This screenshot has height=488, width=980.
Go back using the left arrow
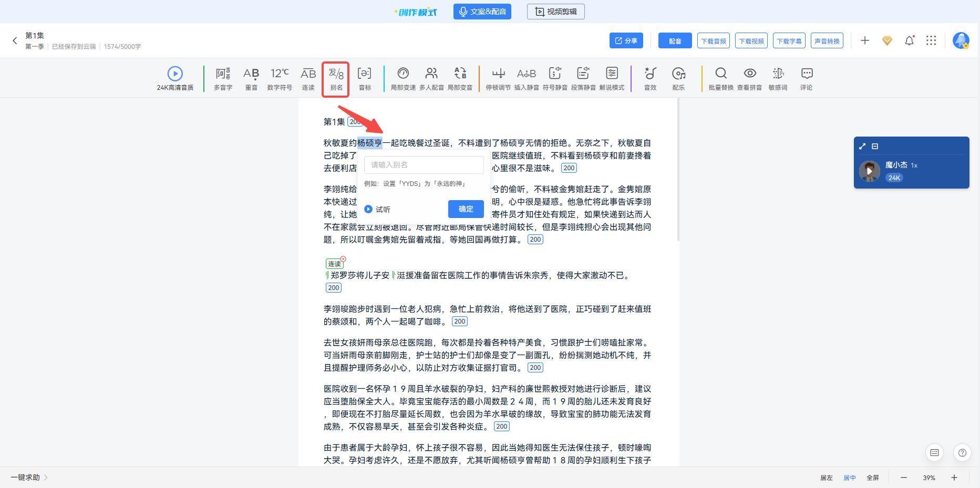(x=15, y=40)
